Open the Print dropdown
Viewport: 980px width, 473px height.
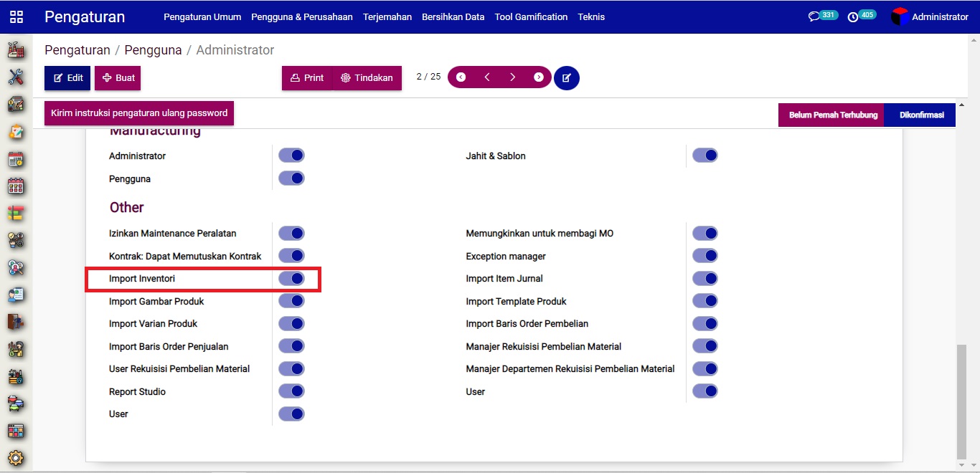[307, 77]
